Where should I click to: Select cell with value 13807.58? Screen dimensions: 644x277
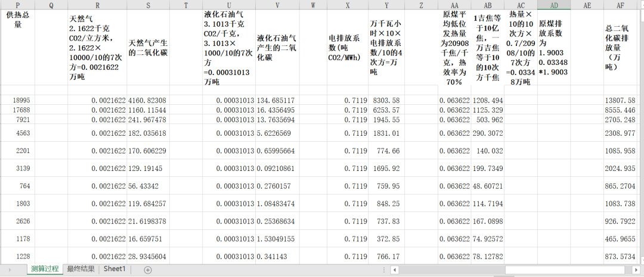[620, 100]
